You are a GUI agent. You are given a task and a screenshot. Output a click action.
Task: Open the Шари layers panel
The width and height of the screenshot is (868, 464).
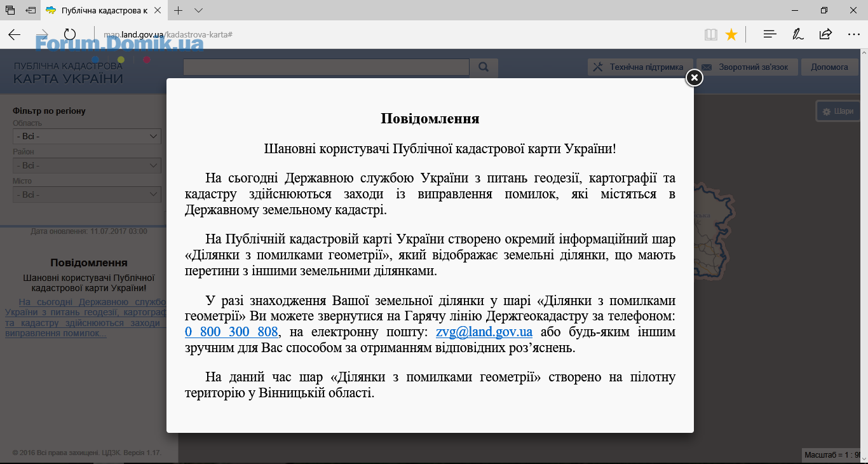coord(838,111)
